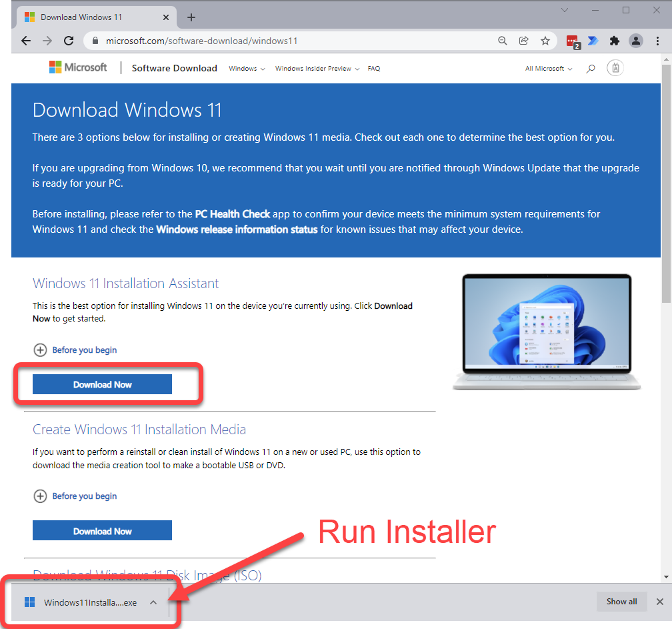Click the Download Windows 11 banner title
The width and height of the screenshot is (672, 629).
[127, 110]
